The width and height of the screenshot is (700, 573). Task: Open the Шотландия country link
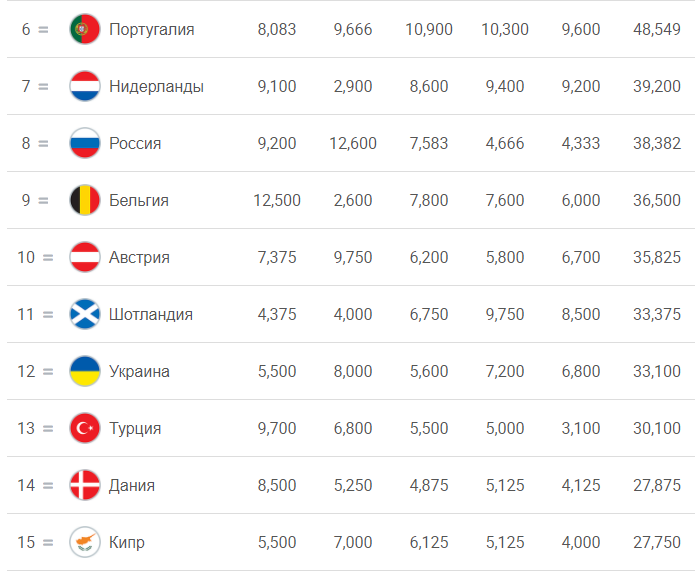click(x=151, y=315)
